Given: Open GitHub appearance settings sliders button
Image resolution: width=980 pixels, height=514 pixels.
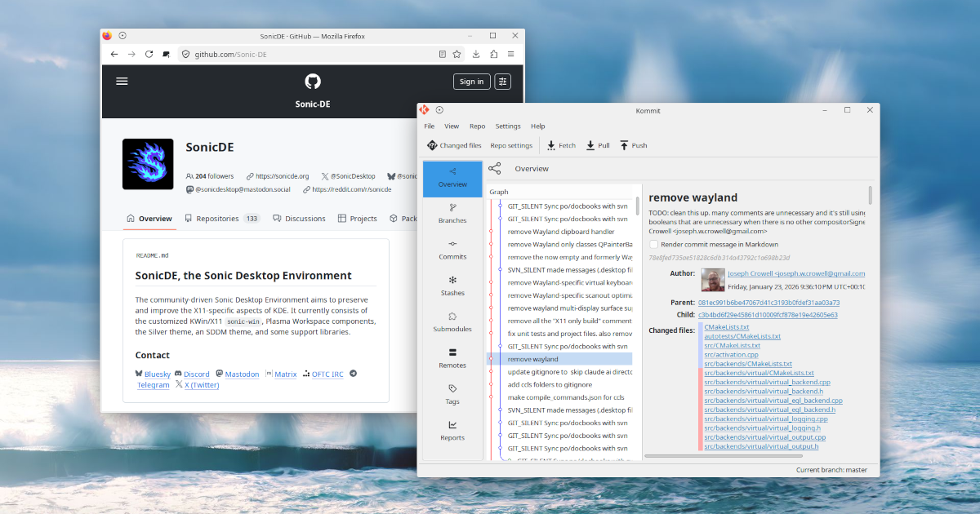Looking at the screenshot, I should pos(503,81).
